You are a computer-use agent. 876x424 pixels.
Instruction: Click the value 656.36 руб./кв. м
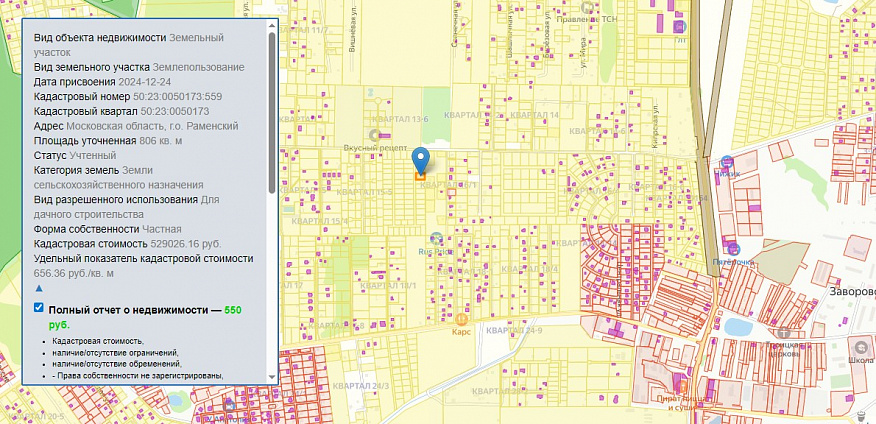[x=74, y=274]
